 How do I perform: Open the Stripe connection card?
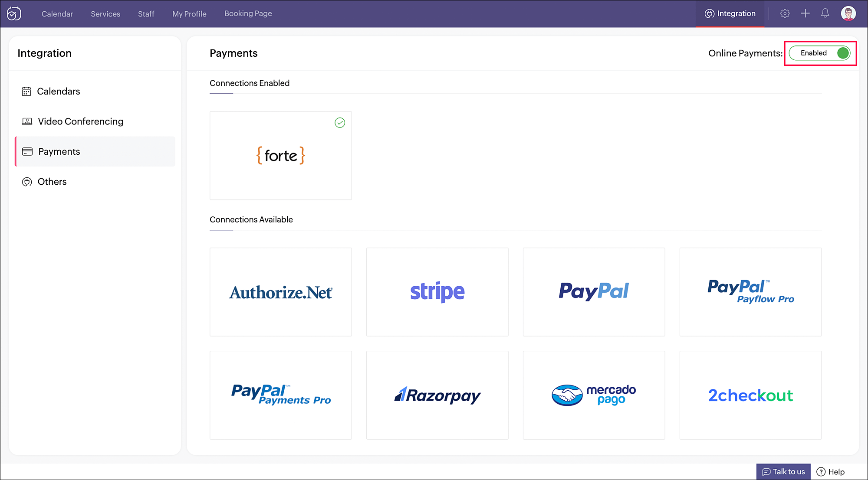click(x=437, y=292)
